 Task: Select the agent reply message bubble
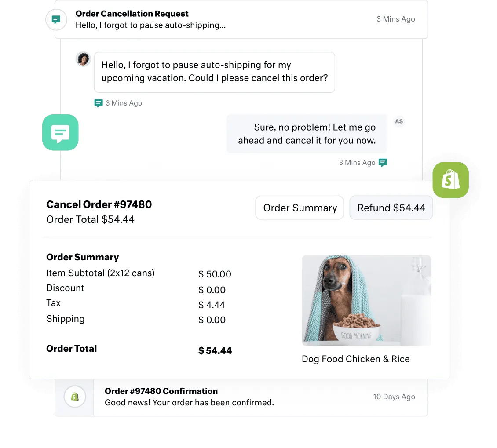click(307, 134)
